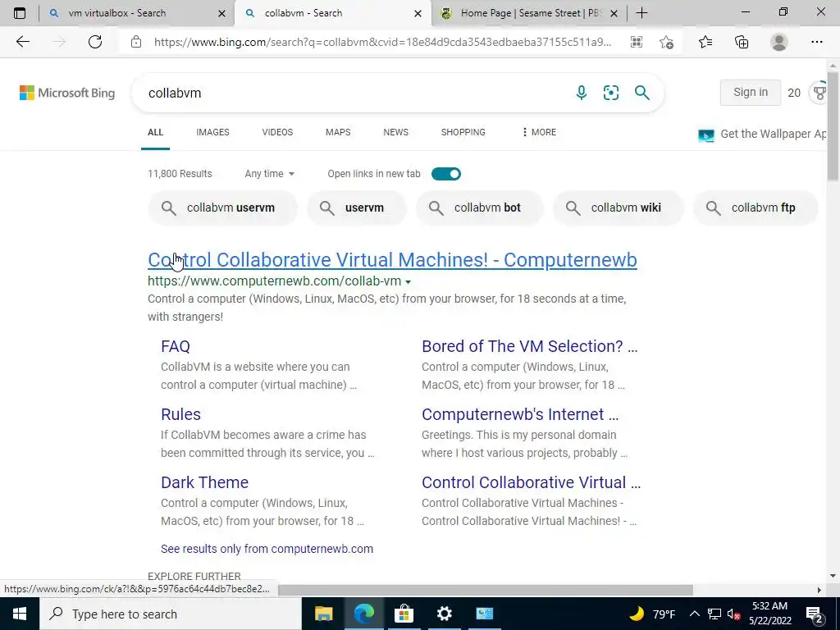This screenshot has width=840, height=630.
Task: Choose the collabvm bot suggestion chip
Action: [479, 208]
